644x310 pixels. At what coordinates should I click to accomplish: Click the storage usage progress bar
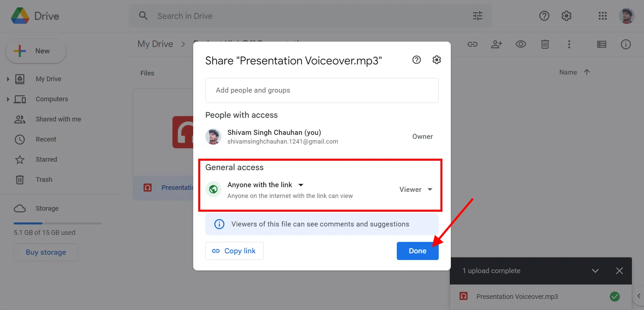[x=57, y=223]
